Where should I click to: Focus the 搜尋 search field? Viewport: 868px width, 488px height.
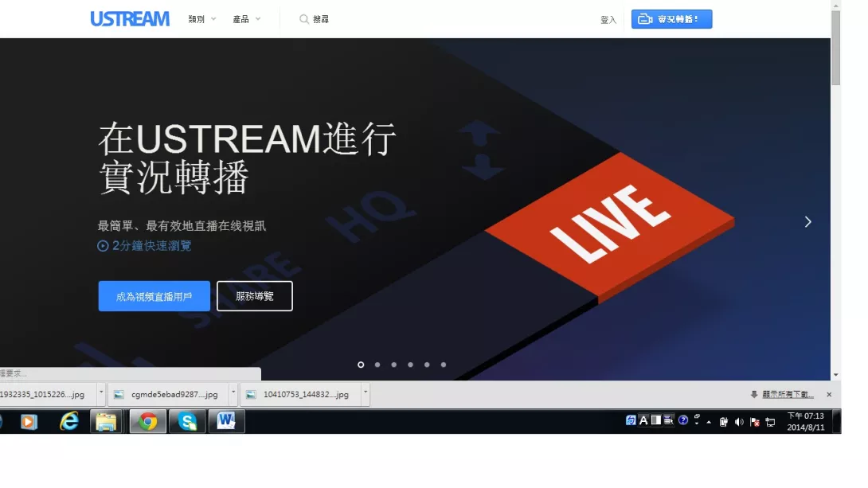coord(315,19)
